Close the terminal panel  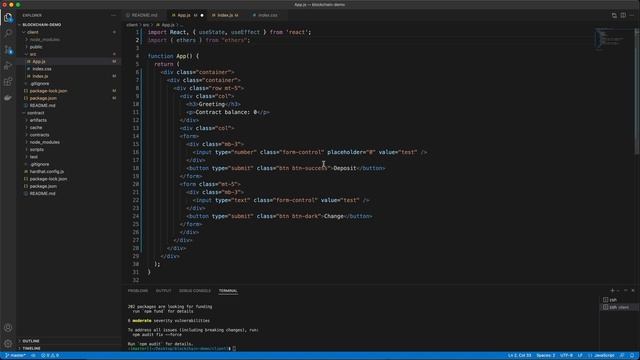633,291
